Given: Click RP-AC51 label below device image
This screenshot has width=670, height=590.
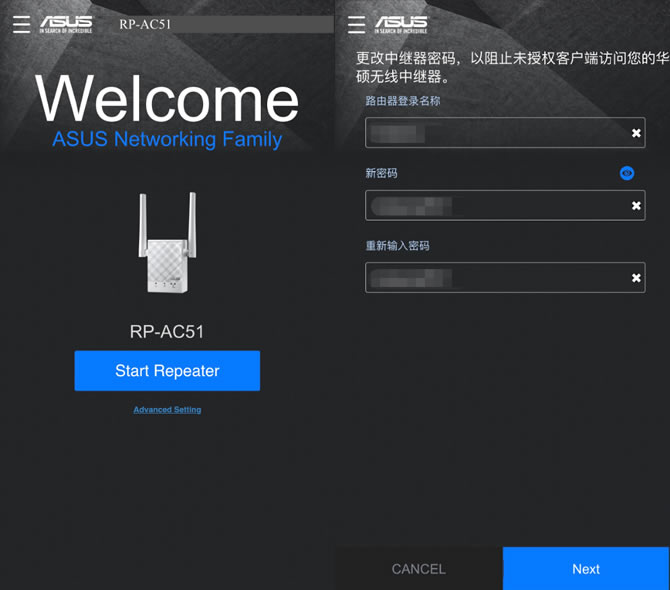Looking at the screenshot, I should click(x=167, y=332).
